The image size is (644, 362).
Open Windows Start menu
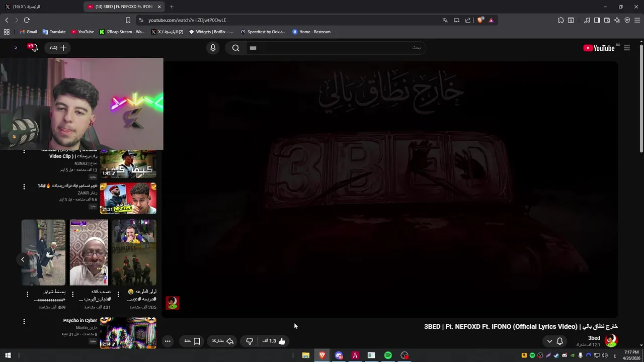coord(8,355)
